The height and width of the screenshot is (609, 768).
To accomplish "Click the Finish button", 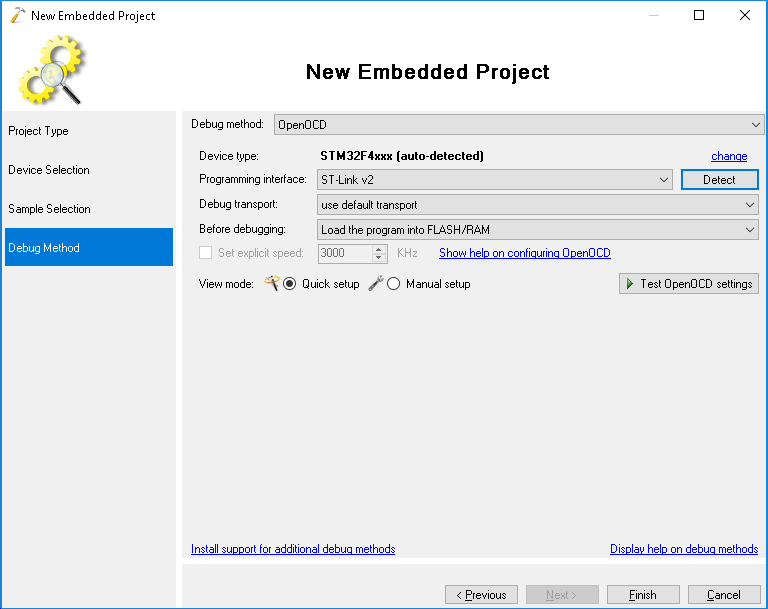I will coord(643,595).
